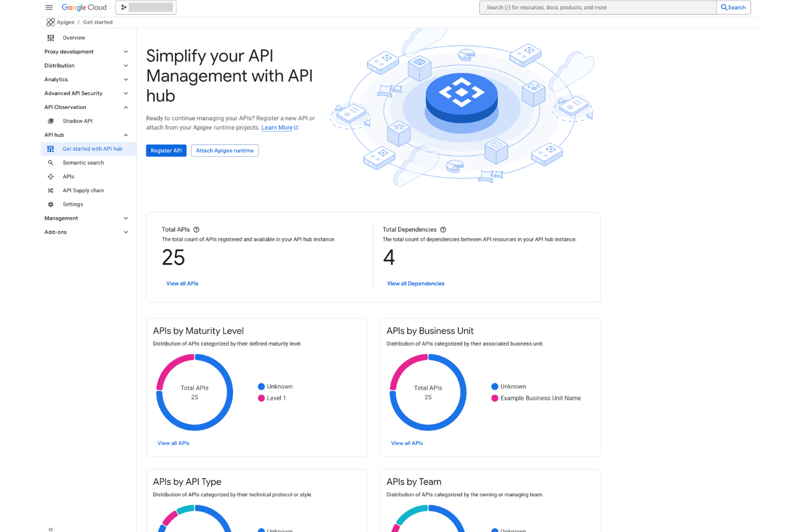Click the Semantic search magnifier icon
This screenshot has width=798, height=532.
click(x=51, y=163)
